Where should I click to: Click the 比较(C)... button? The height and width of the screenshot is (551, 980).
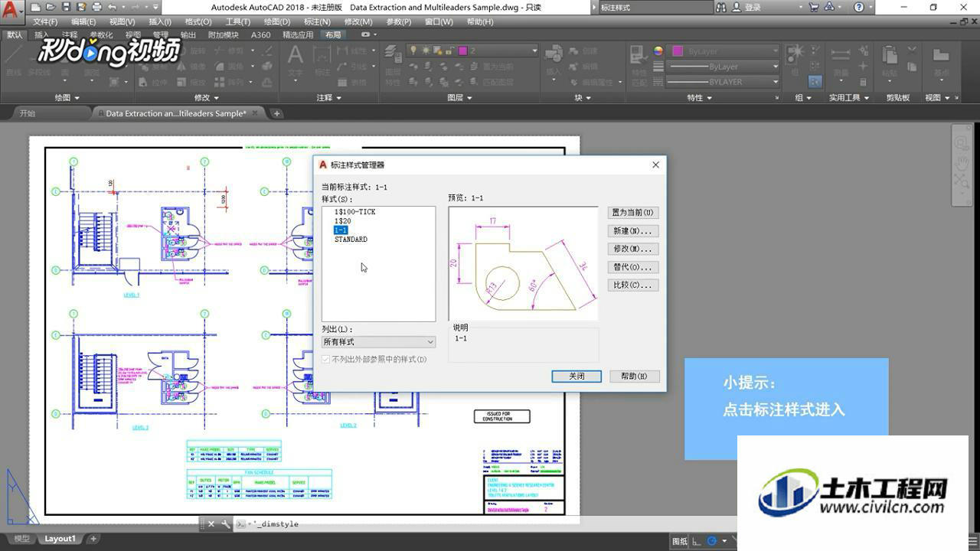click(632, 285)
